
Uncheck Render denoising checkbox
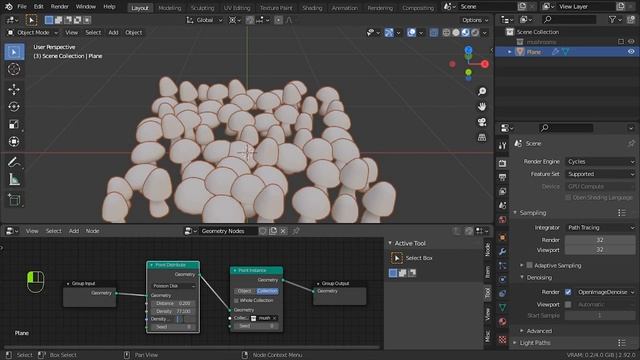(x=568, y=292)
